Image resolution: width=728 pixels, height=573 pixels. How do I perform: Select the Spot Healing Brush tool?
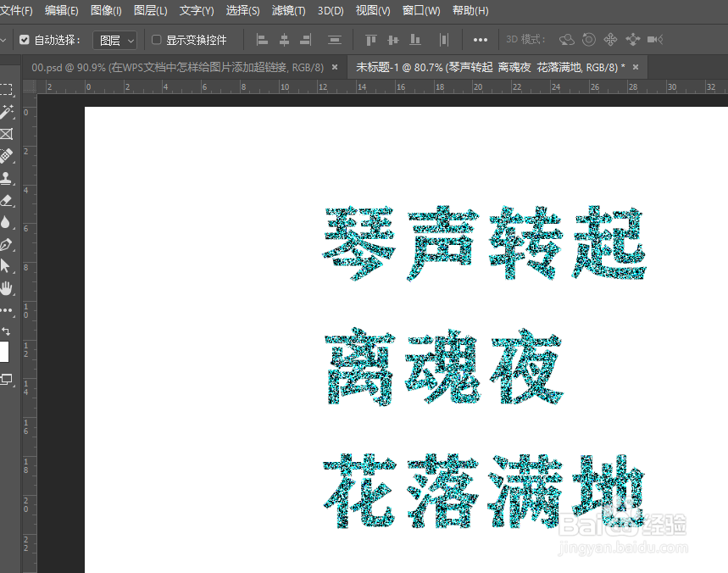(7, 156)
